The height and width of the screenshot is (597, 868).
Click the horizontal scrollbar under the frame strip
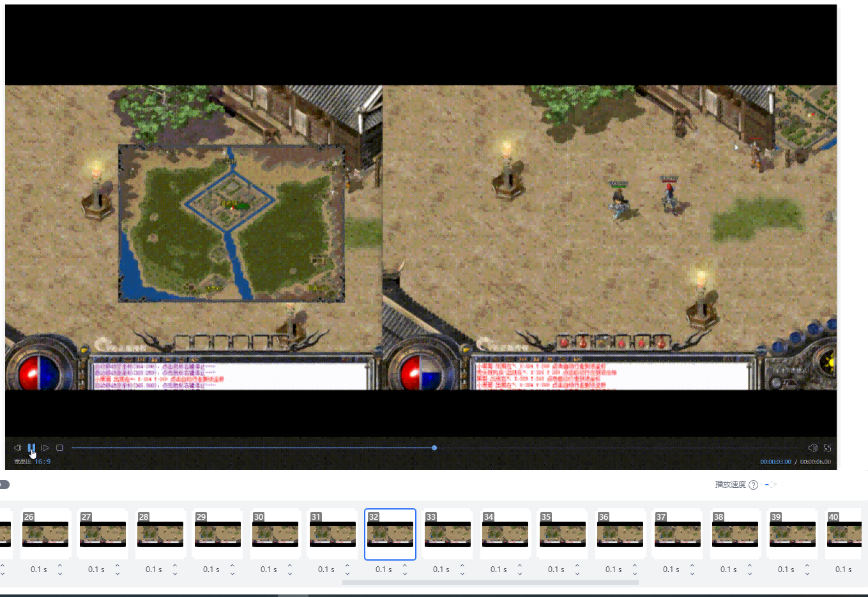click(491, 582)
